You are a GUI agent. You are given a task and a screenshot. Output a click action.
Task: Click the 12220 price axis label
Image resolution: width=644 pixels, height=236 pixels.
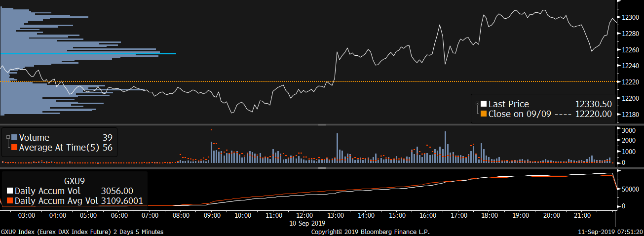tap(630, 82)
